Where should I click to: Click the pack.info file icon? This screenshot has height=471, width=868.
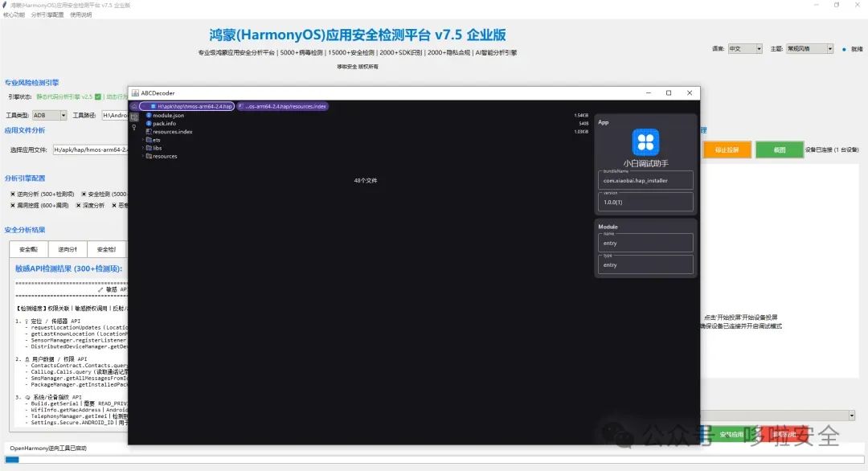[149, 124]
